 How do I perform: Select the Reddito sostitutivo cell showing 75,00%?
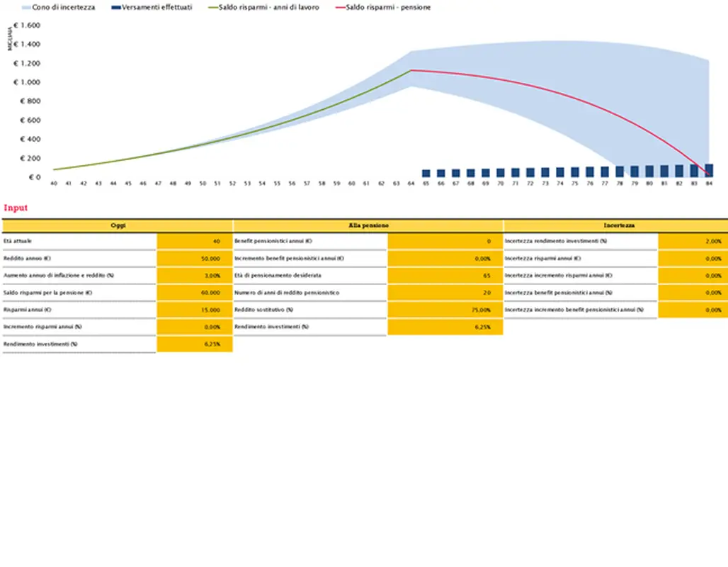tap(445, 310)
